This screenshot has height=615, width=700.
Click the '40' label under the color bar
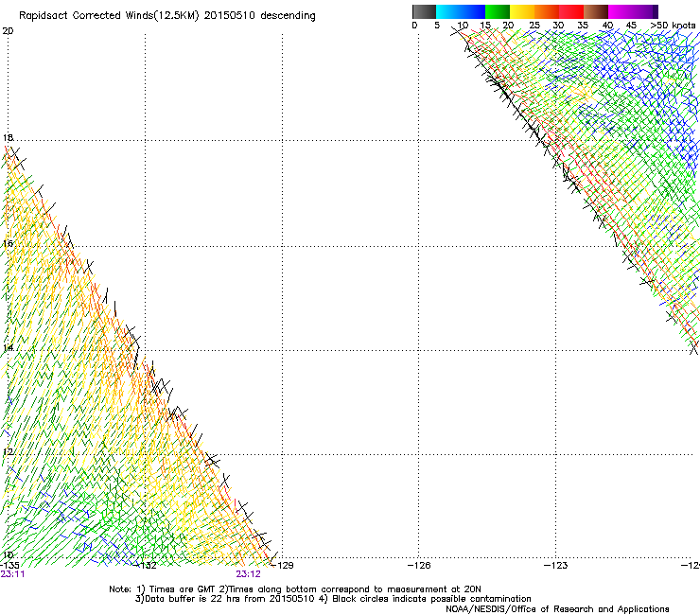[x=607, y=26]
